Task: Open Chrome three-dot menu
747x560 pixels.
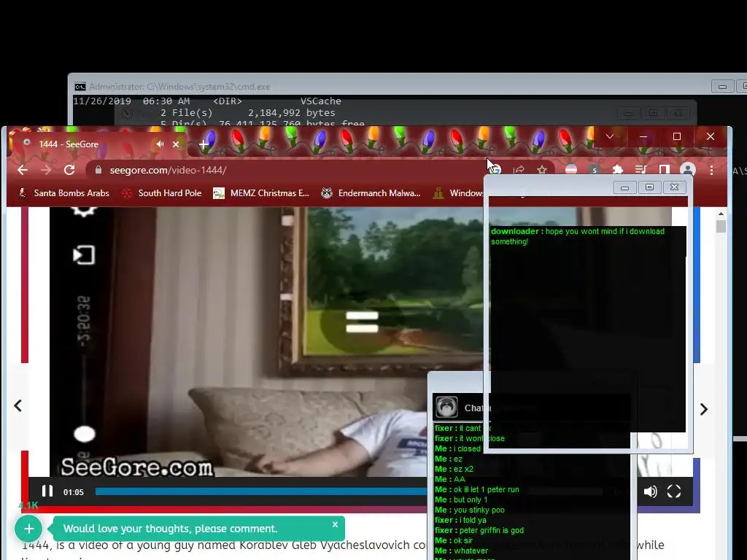Action: click(711, 170)
